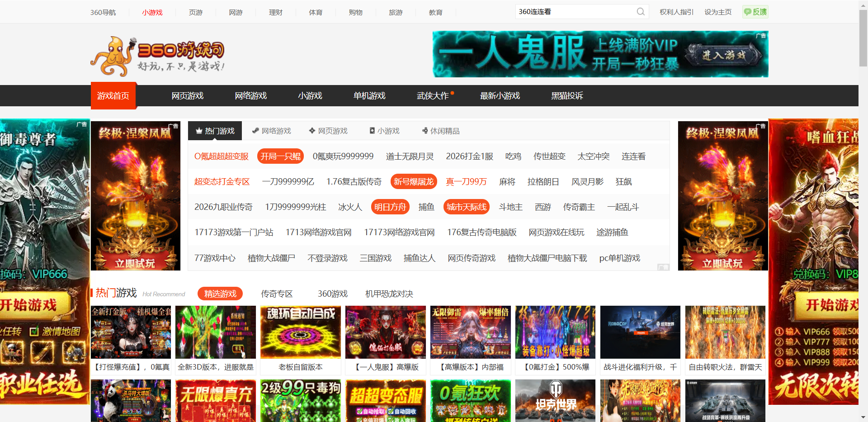Click the 精选游戏 pill button
Image resolution: width=868 pixels, height=422 pixels.
coord(220,294)
